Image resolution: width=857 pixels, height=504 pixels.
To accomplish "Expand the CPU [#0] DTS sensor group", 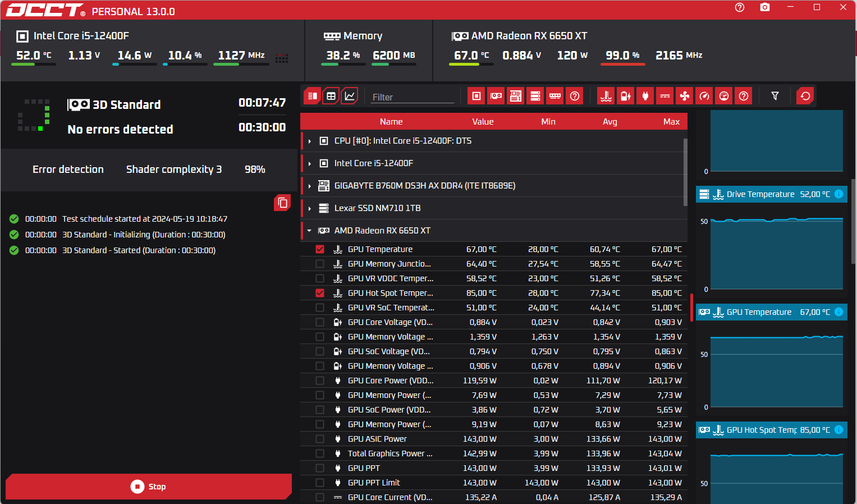I will [309, 141].
